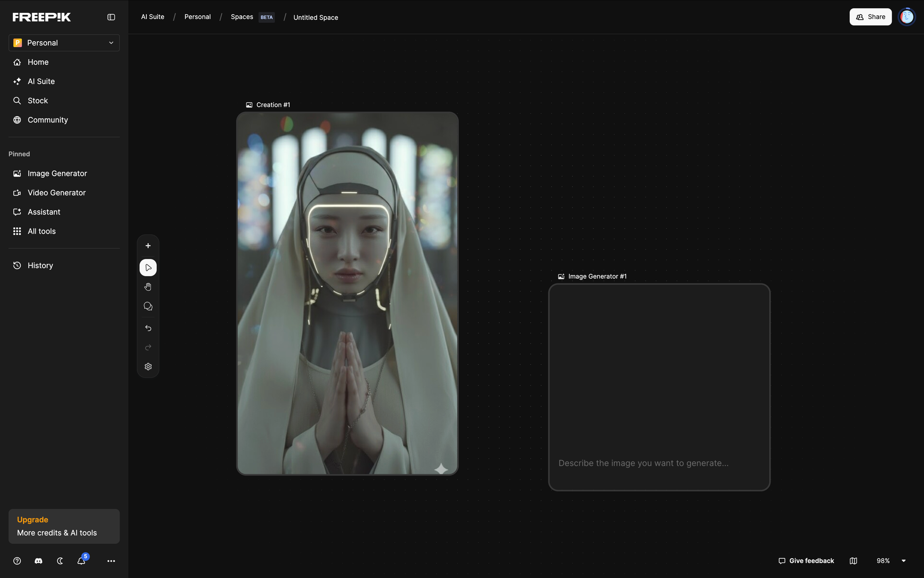Click the undo arrow in toolbar
Viewport: 924px width, 578px height.
pos(148,328)
